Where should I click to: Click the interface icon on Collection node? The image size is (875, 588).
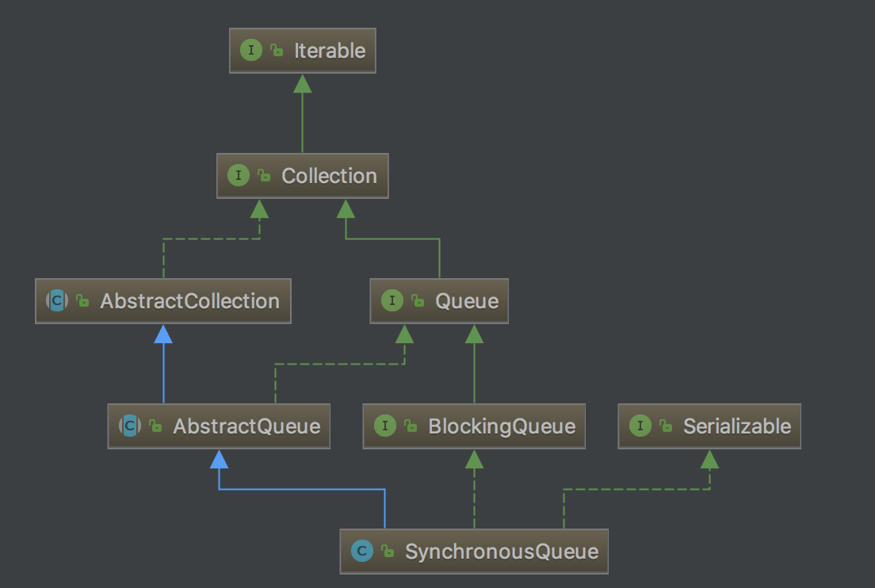click(239, 176)
